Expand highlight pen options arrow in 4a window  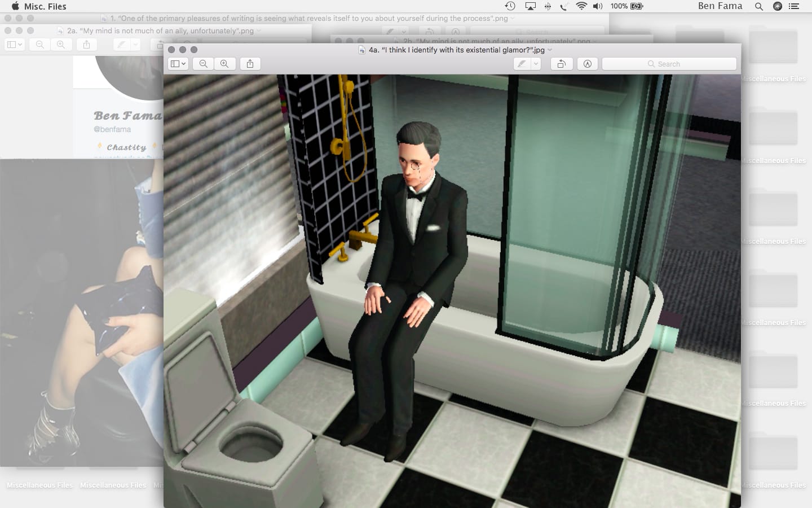point(536,64)
